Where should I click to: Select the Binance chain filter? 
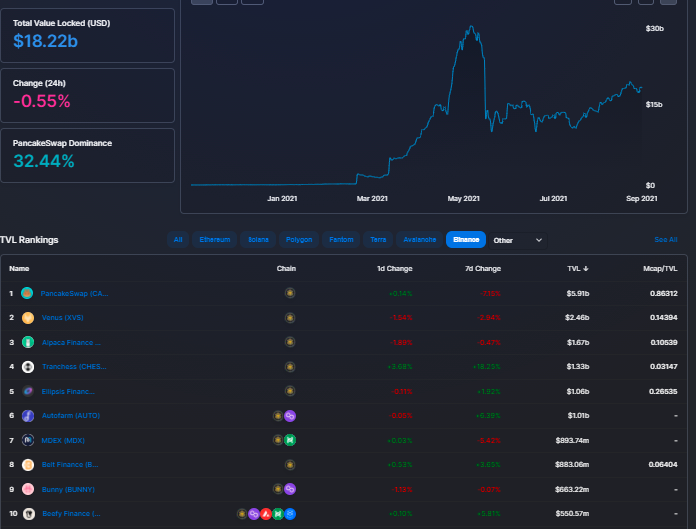pos(466,240)
